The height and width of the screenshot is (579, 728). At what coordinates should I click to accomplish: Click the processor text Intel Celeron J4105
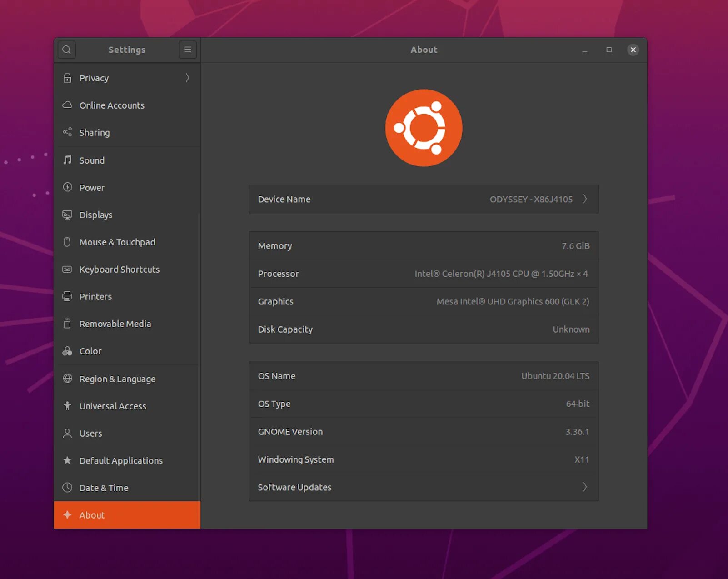501,274
